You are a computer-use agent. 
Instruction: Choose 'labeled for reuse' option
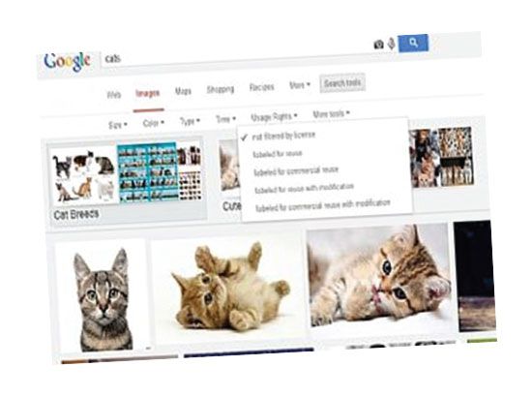278,154
